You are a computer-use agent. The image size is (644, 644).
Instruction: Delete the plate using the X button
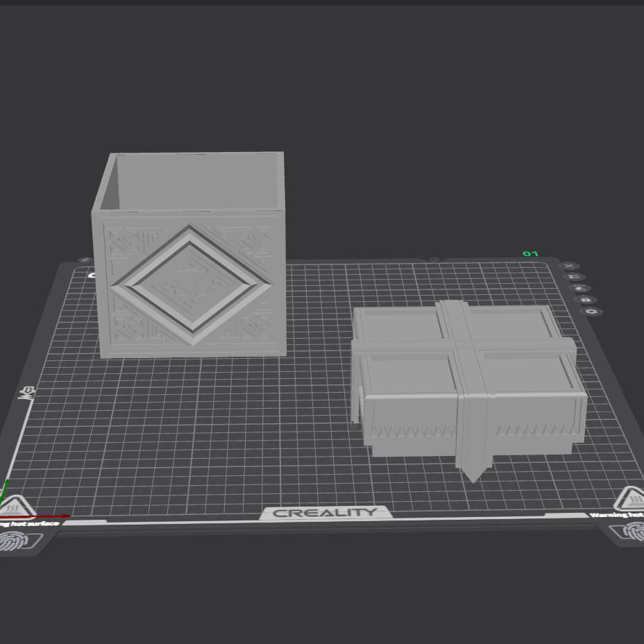pos(569,266)
